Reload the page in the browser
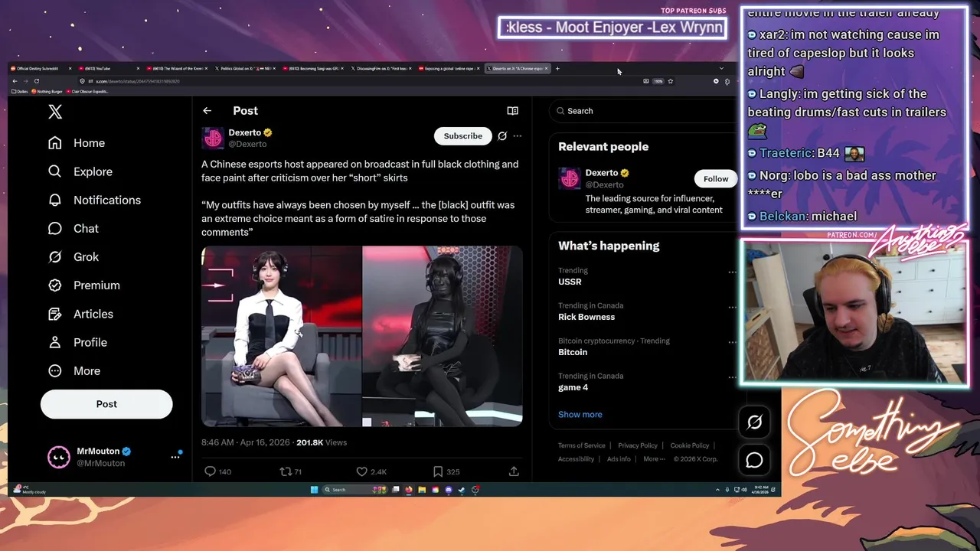The image size is (980, 551). coord(36,81)
